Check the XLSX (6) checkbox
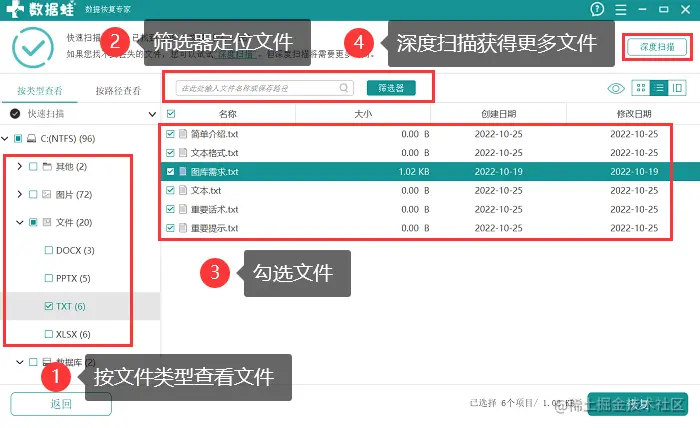 click(x=49, y=334)
